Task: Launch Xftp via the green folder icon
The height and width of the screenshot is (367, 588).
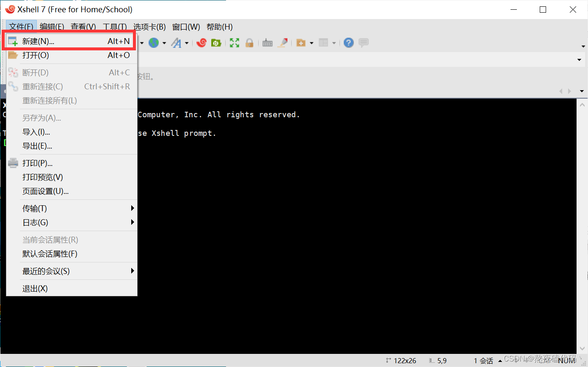Action: tap(216, 43)
